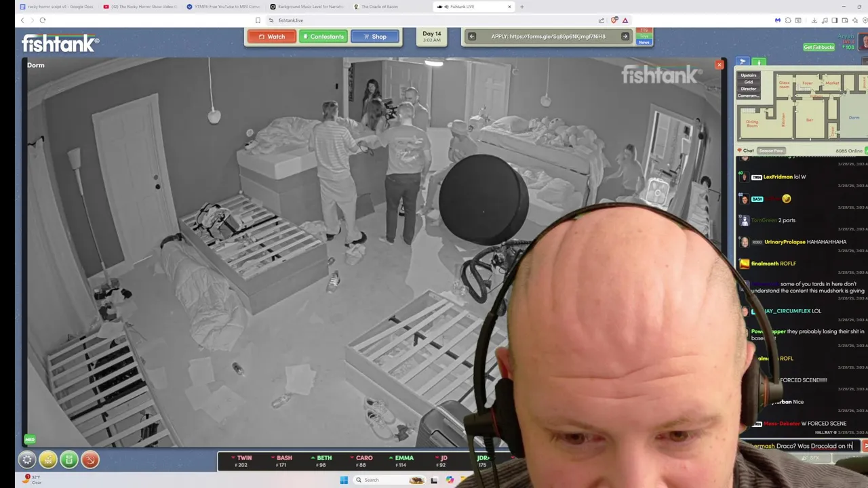Select BETH contestant ticker

click(x=321, y=462)
